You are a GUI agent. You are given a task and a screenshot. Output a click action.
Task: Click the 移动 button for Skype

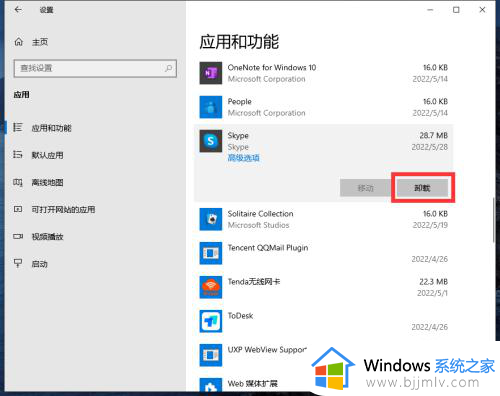click(366, 188)
